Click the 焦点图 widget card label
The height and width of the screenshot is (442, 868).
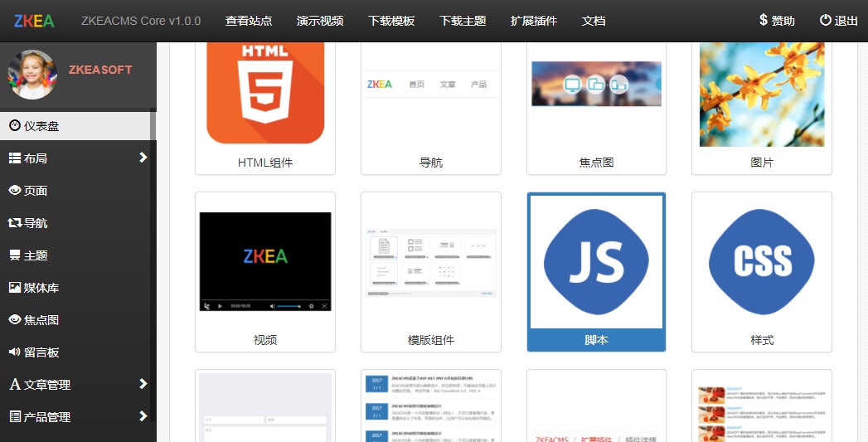pos(596,163)
